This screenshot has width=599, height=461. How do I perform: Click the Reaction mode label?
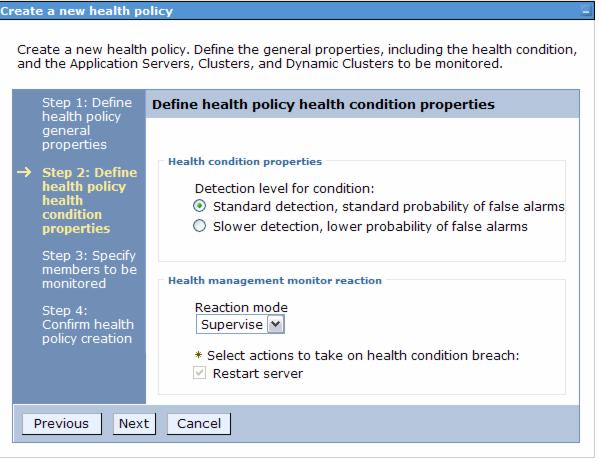pyautogui.click(x=241, y=307)
